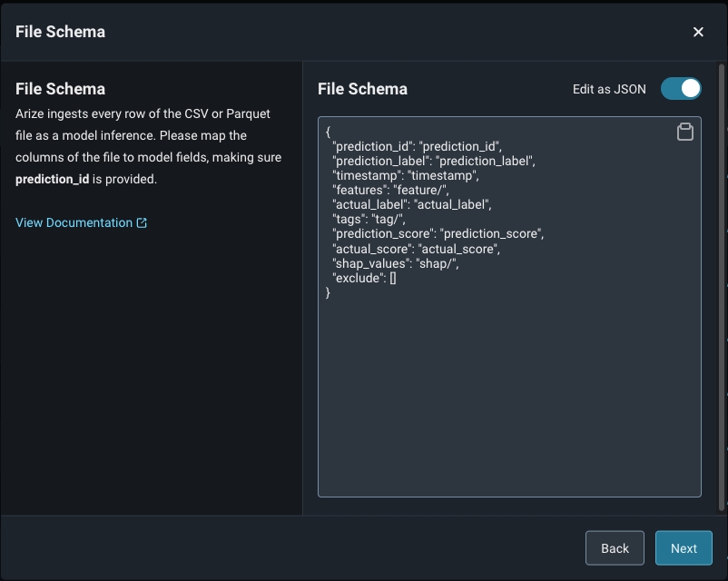Click the empty area of JSON editor
The height and width of the screenshot is (581, 728).
pyautogui.click(x=508, y=399)
